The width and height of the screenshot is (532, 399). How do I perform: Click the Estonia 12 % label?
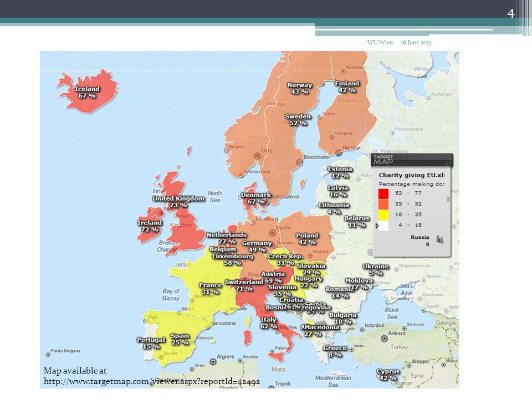pos(340,172)
